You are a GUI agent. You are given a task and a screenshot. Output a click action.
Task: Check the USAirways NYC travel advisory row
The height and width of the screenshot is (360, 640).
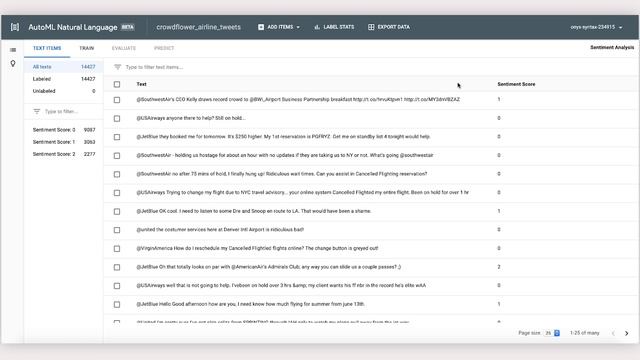(x=117, y=193)
